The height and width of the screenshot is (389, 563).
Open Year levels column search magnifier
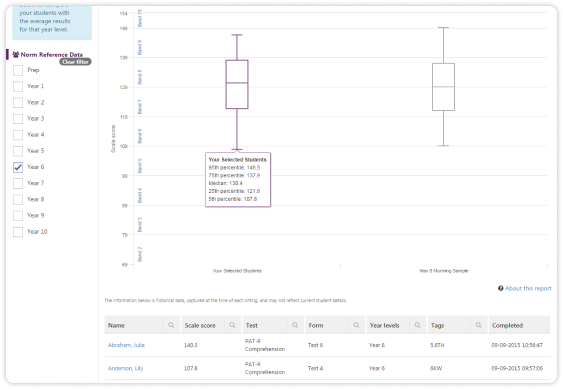click(x=417, y=325)
